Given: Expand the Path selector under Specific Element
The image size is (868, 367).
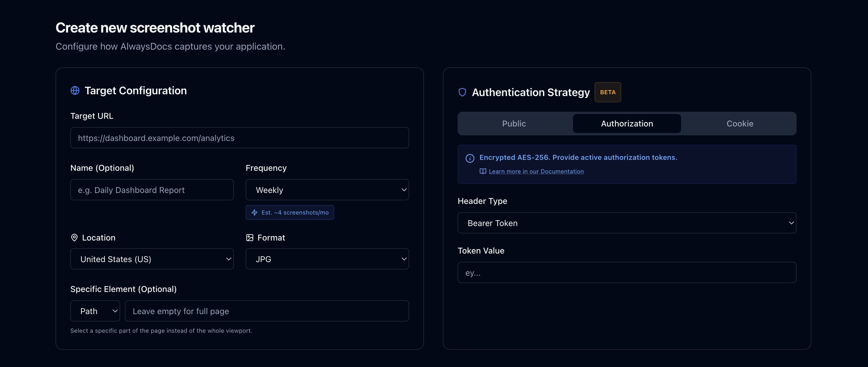Looking at the screenshot, I should click(x=95, y=311).
